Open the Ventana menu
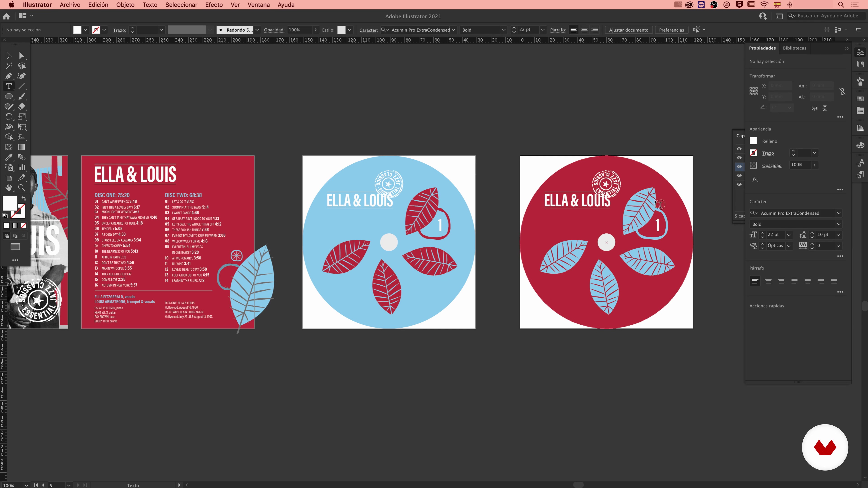 (258, 5)
